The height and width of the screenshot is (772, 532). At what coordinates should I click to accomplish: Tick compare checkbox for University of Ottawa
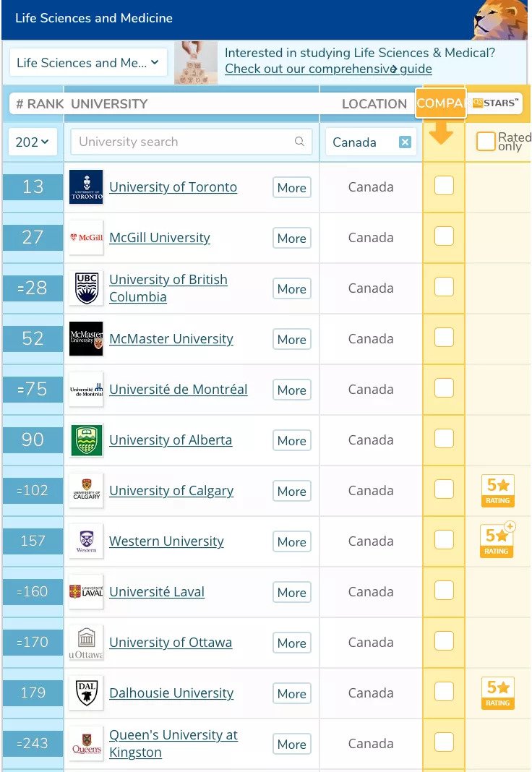tap(444, 641)
